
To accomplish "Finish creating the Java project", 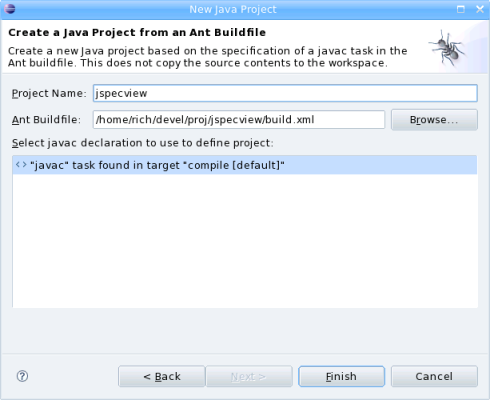I will click(x=341, y=376).
